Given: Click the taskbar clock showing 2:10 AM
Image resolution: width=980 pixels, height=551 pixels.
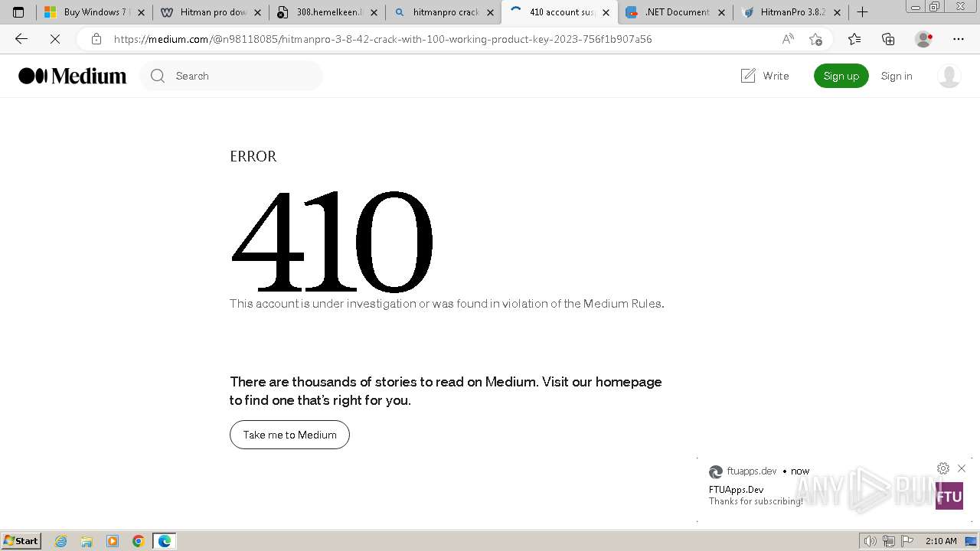Looking at the screenshot, I should tap(941, 541).
